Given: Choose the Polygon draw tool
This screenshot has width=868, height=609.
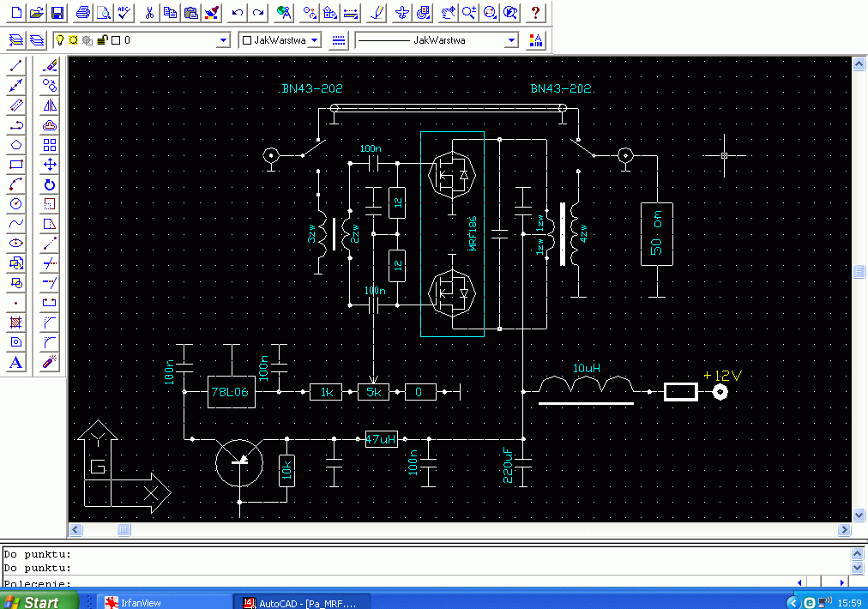Looking at the screenshot, I should [x=15, y=145].
